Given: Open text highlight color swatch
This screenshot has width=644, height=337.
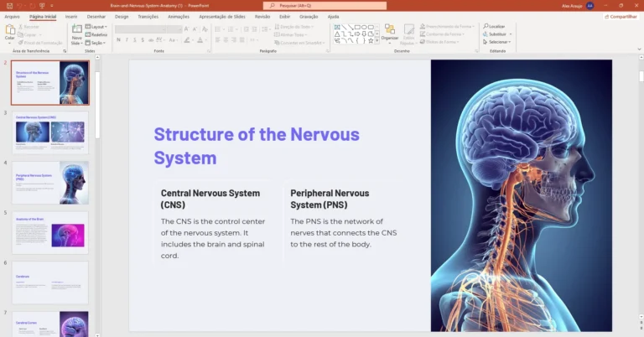Looking at the screenshot, I should coord(188,39).
